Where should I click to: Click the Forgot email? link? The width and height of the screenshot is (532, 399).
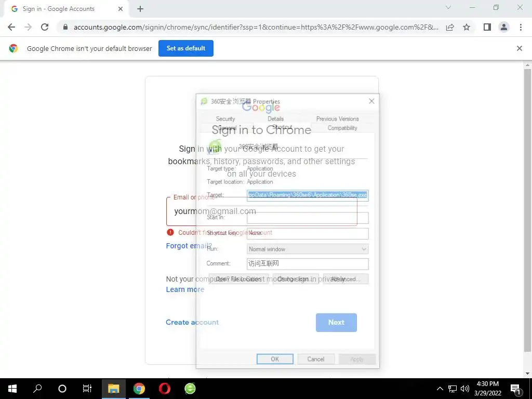point(189,246)
